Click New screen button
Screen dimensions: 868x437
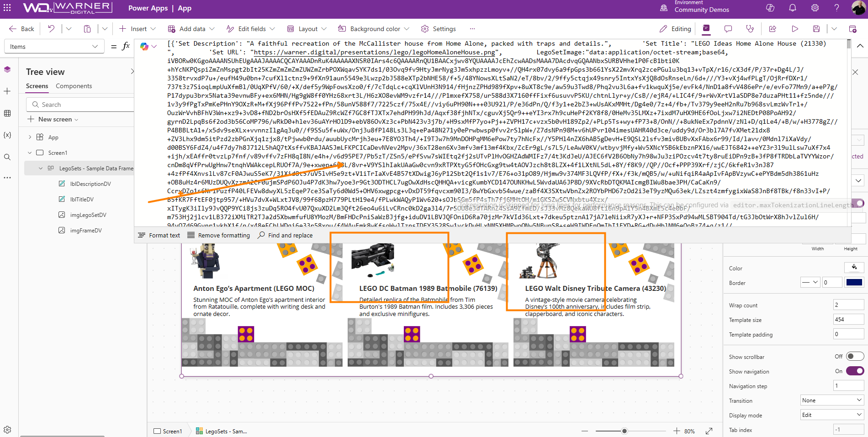(x=53, y=119)
